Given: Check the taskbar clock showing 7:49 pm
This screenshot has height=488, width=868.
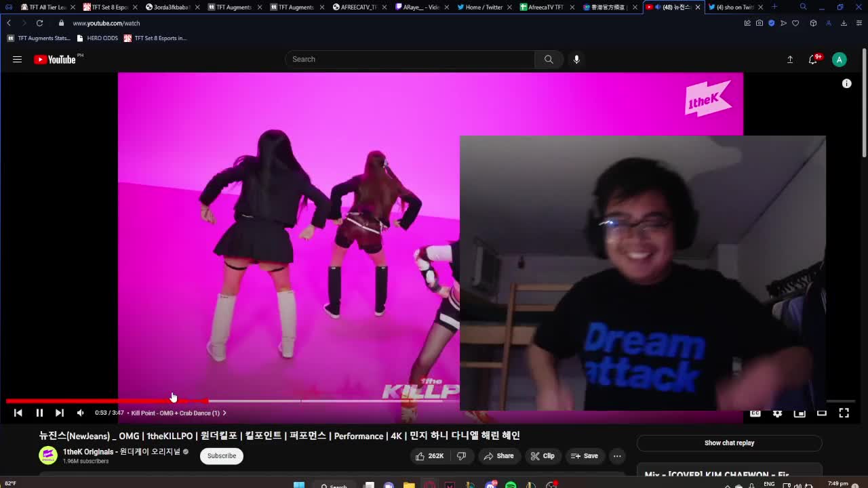Looking at the screenshot, I should [838, 484].
